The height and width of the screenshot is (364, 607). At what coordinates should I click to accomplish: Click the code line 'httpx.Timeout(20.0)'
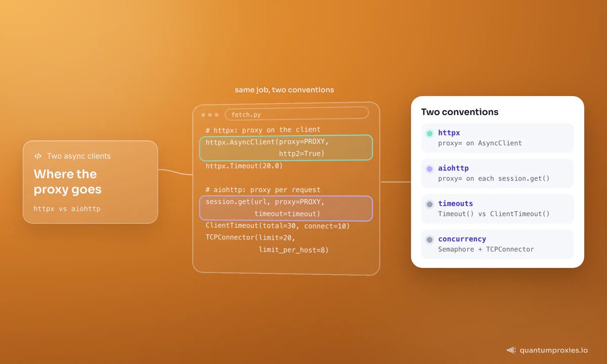coord(244,166)
